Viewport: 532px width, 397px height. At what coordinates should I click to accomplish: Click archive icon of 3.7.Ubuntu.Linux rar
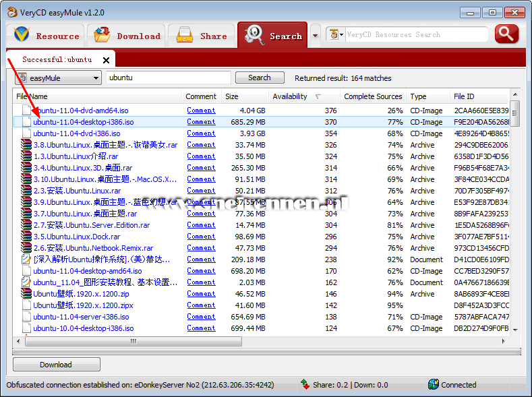[26, 214]
